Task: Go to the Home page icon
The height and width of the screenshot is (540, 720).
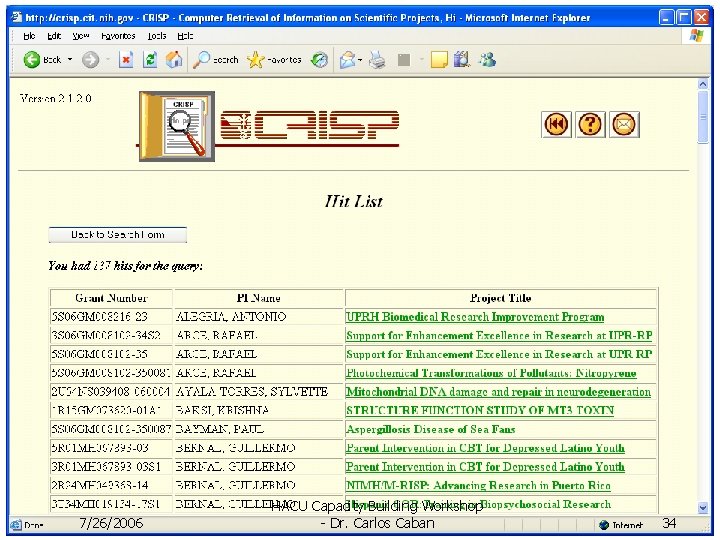Action: pos(174,60)
